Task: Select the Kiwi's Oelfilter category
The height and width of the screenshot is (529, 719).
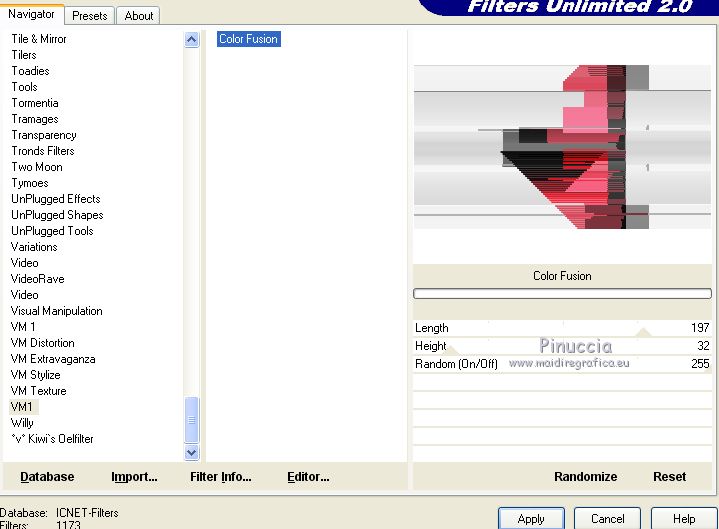Action: click(52, 439)
